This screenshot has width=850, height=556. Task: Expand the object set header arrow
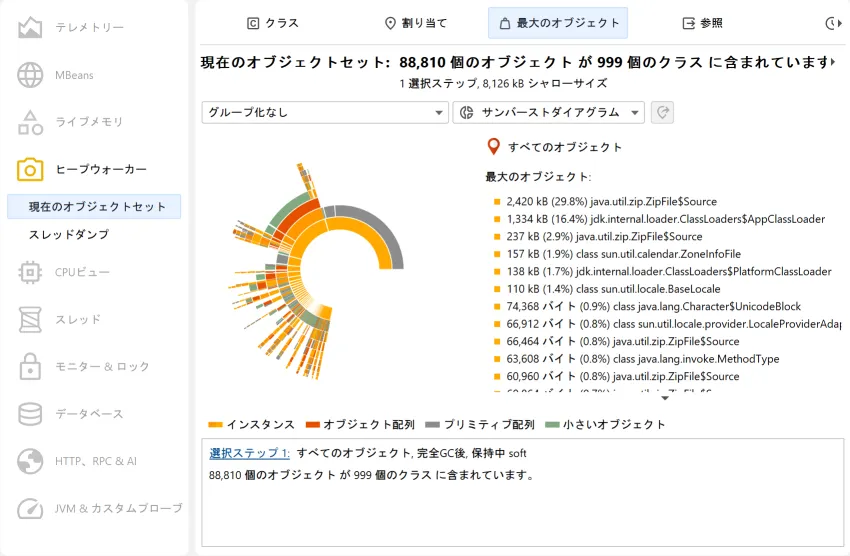[834, 62]
